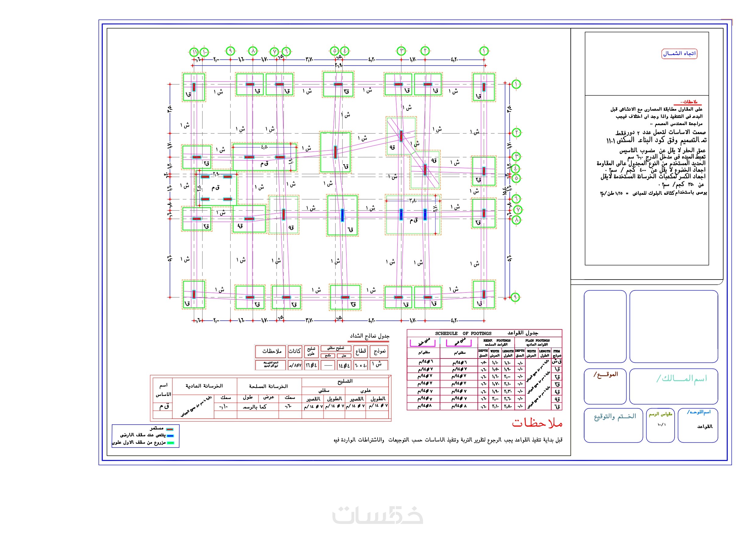Click the large red 'ملاحظات' heading
This screenshot has width=756, height=535.
(537, 423)
